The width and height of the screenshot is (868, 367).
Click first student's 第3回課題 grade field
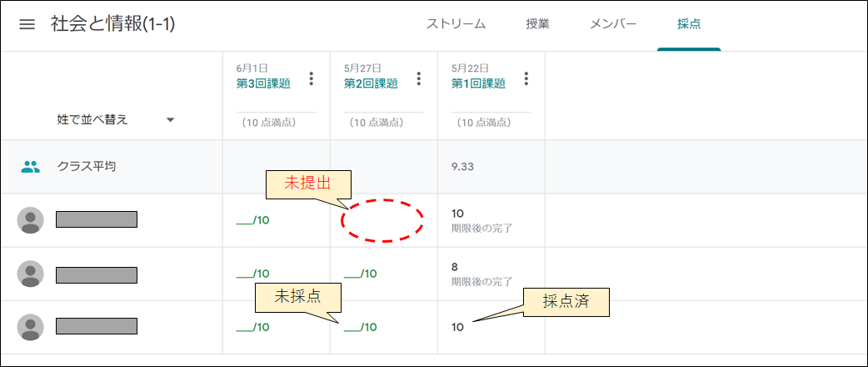click(253, 220)
